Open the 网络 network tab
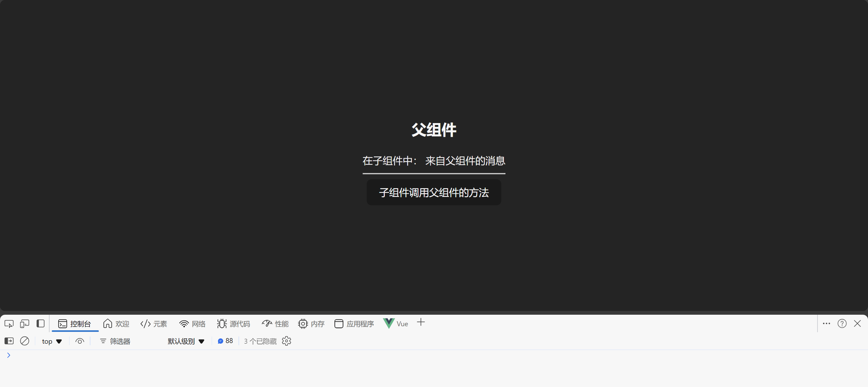Screen dimensions: 868x387 pos(192,324)
